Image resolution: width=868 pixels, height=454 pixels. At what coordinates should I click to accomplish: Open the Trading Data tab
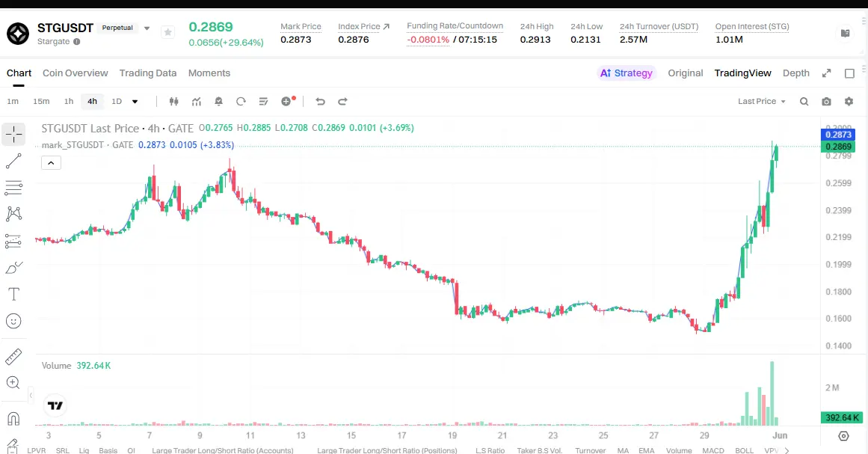(x=148, y=73)
